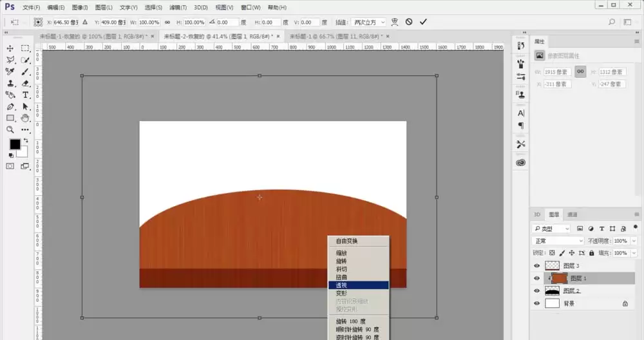Commit the transform with the checkmark
The width and height of the screenshot is (644, 340).
tap(423, 22)
